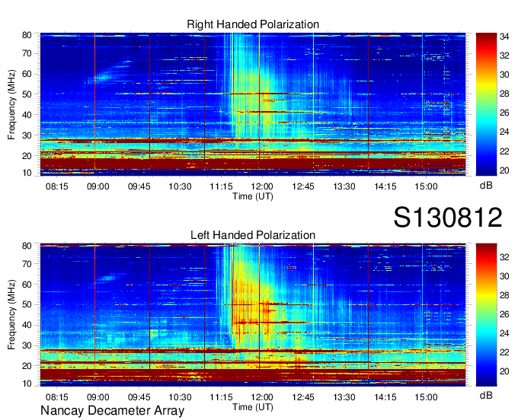Click the 50 frequency tick on bottom plot
518x420 pixels.
click(27, 304)
